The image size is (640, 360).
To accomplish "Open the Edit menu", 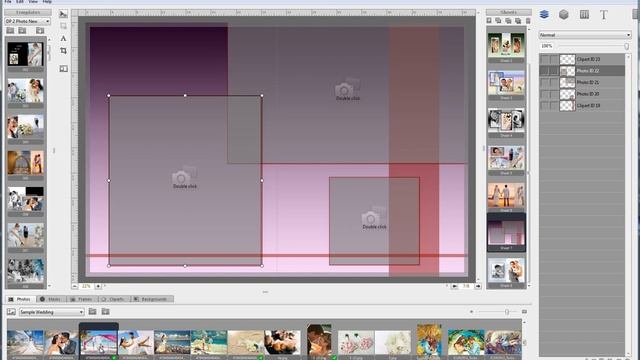I will click(20, 2).
